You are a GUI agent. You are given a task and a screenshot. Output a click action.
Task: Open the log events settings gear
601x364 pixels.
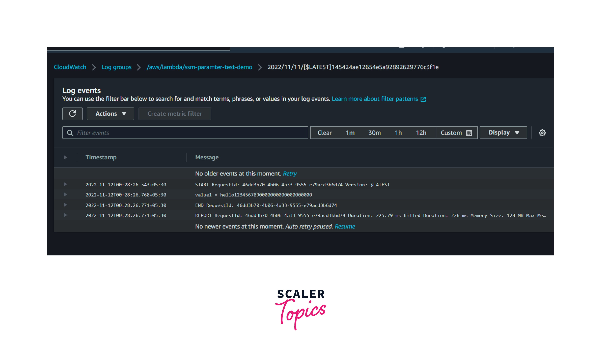point(542,133)
